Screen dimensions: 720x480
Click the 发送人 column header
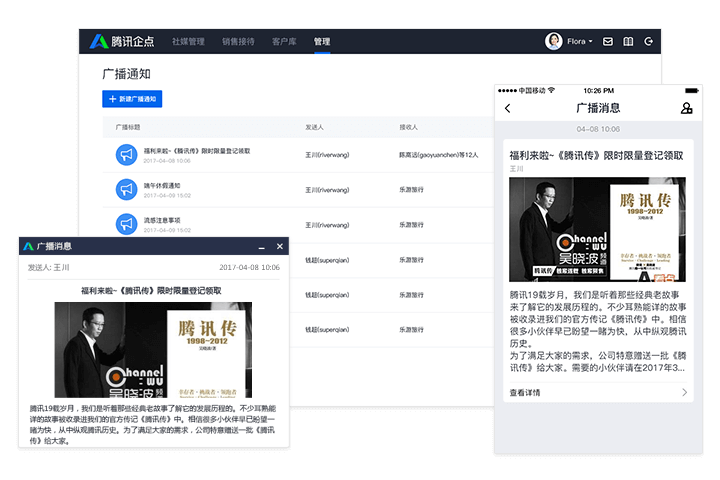315,127
